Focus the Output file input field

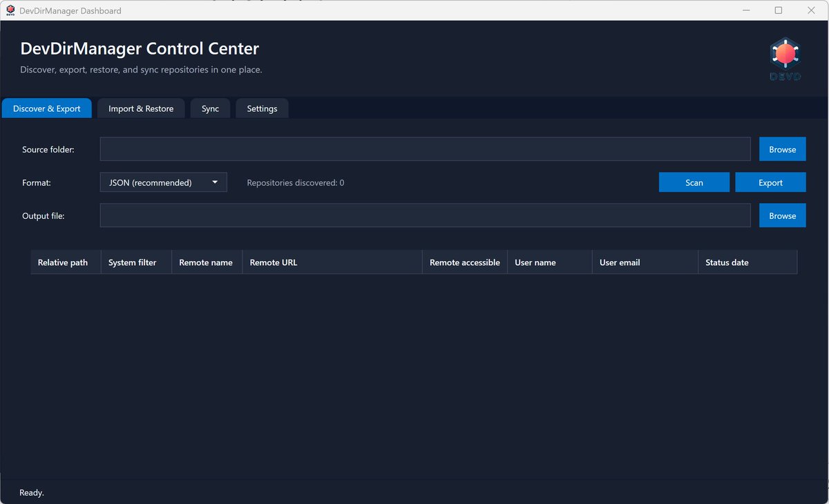click(x=426, y=215)
